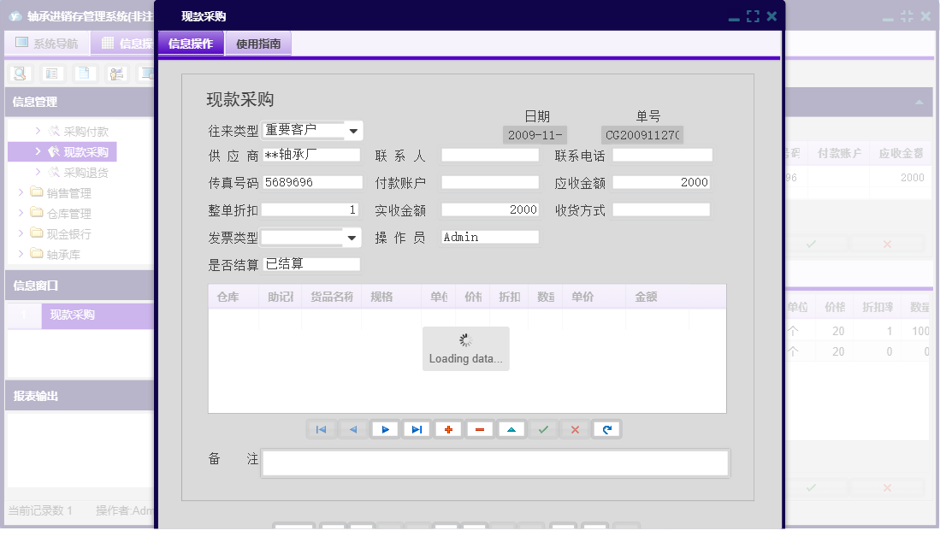This screenshot has width=940, height=560.
Task: Refresh records with the blue refresh icon
Action: coord(606,429)
